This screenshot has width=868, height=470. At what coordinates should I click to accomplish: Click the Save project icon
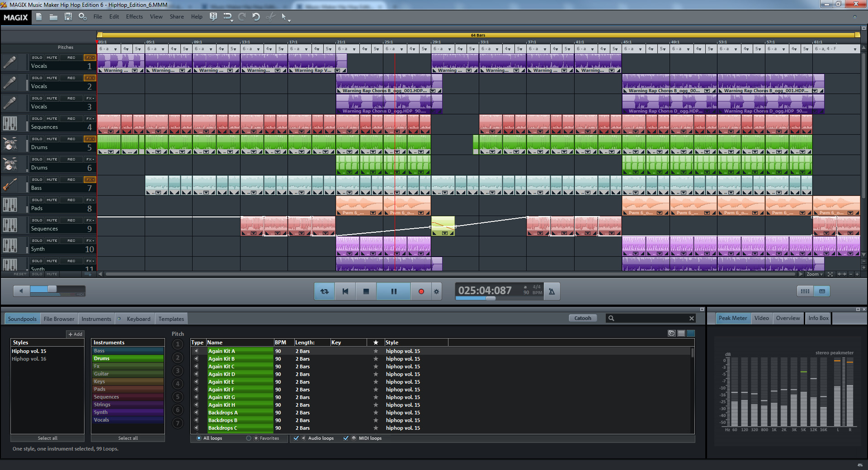68,17
